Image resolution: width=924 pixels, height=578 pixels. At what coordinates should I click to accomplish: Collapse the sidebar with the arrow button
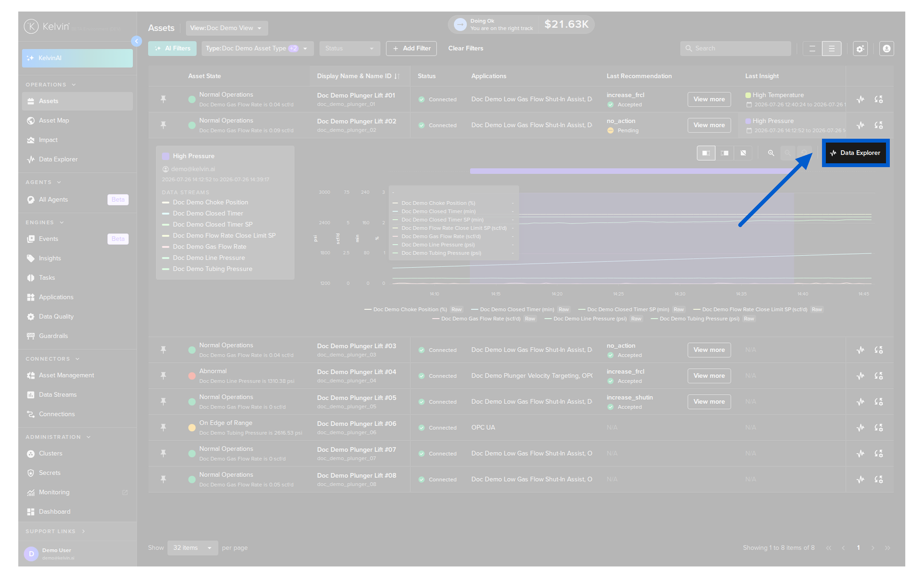137,41
